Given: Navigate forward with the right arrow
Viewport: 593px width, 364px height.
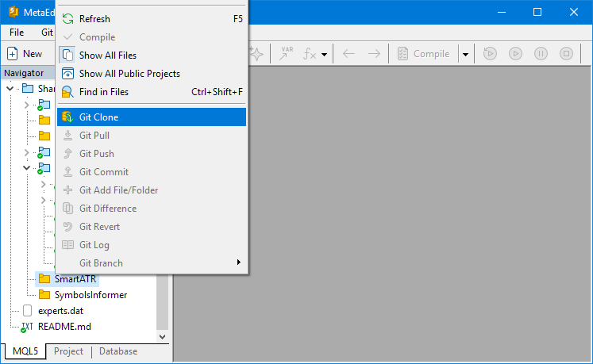Looking at the screenshot, I should pyautogui.click(x=374, y=54).
